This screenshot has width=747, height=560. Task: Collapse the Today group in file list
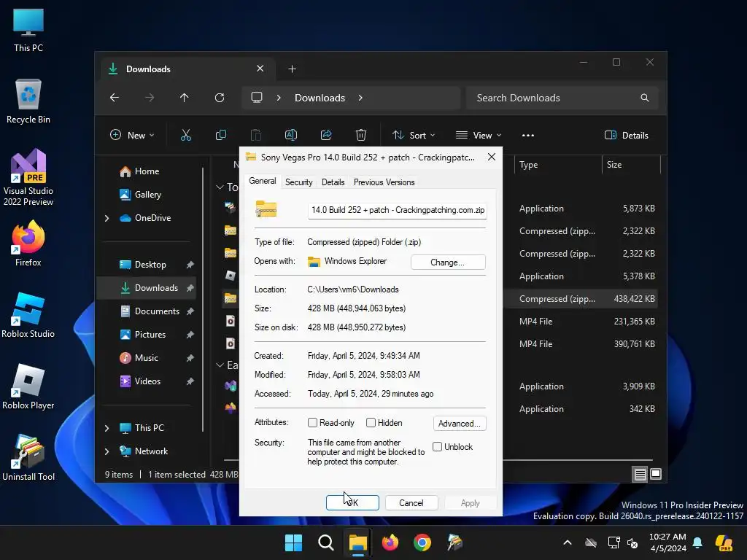pos(220,187)
